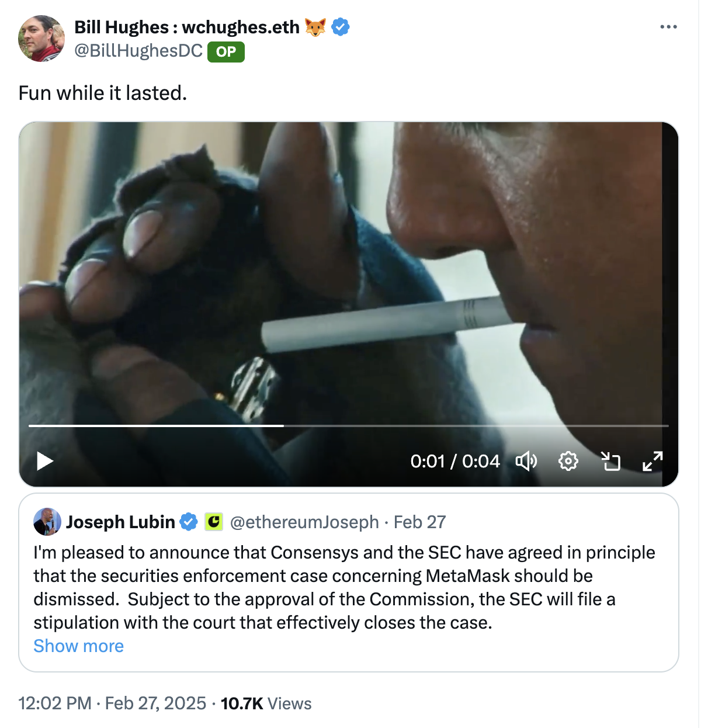
Task: Mute the video volume
Action: point(526,461)
